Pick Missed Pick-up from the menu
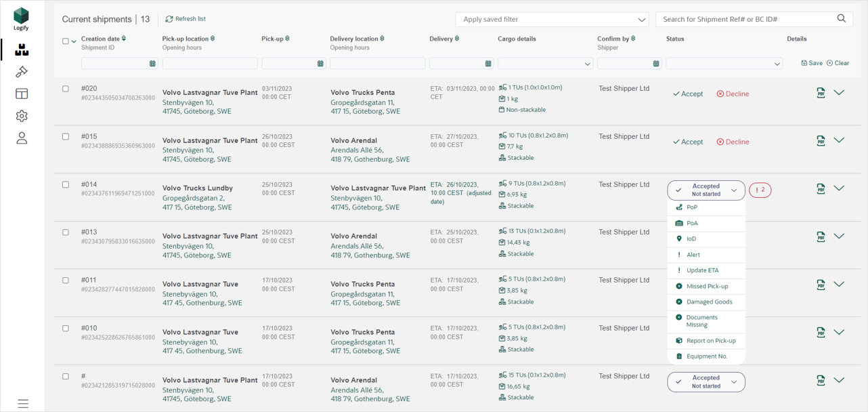The height and width of the screenshot is (412, 868). click(706, 286)
